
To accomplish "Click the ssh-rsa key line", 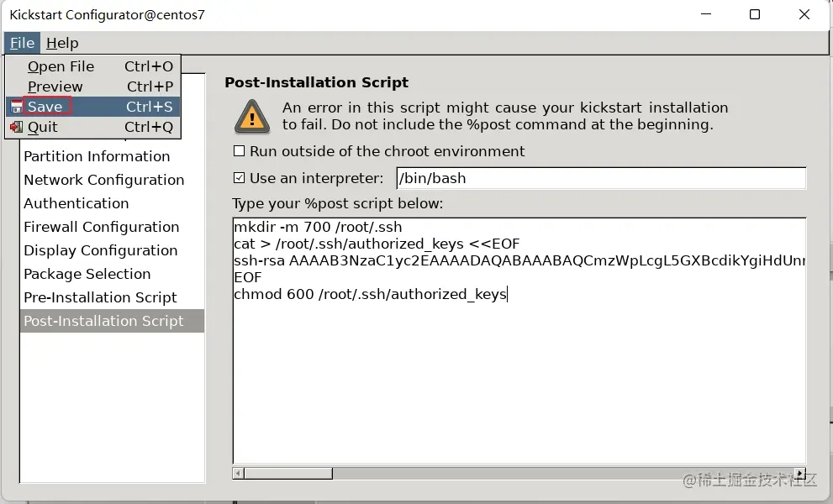I will 519,260.
